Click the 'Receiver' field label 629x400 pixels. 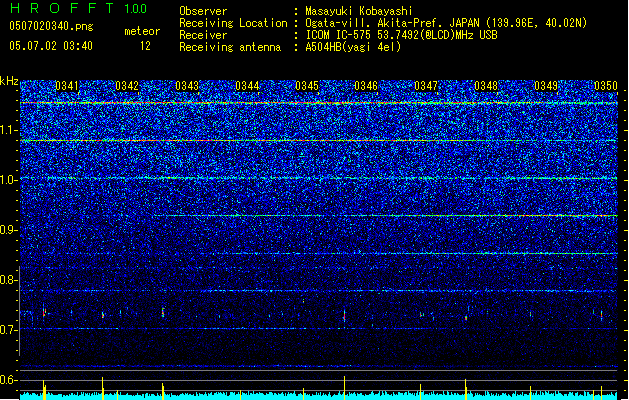(x=203, y=35)
